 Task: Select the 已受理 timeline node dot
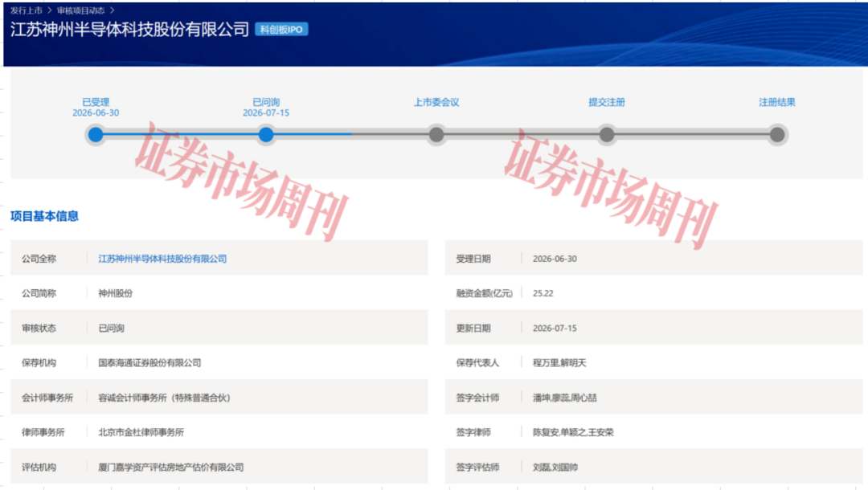click(96, 134)
